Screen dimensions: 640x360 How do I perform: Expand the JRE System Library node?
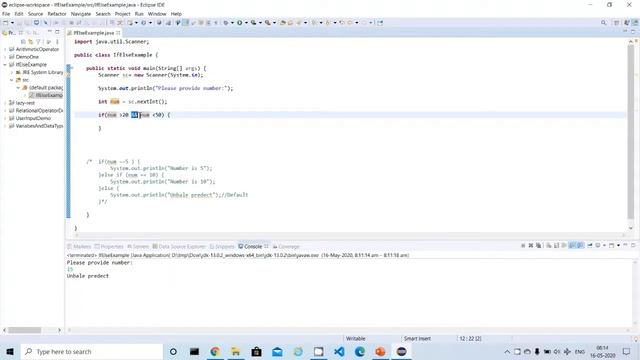[12, 73]
